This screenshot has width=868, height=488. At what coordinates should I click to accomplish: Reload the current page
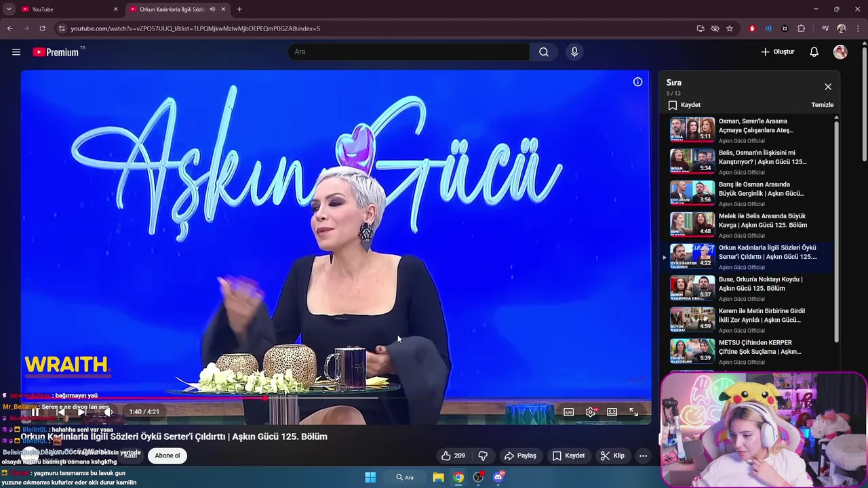coord(42,28)
